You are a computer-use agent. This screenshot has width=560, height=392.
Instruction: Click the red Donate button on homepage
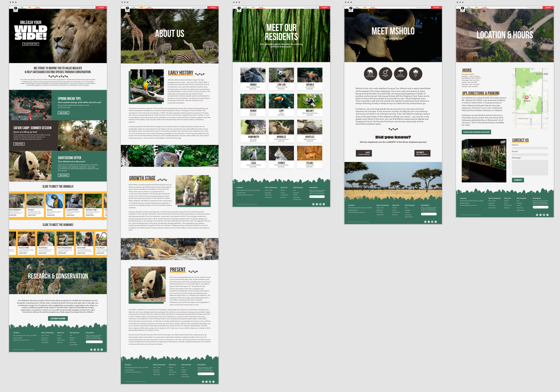click(101, 7)
